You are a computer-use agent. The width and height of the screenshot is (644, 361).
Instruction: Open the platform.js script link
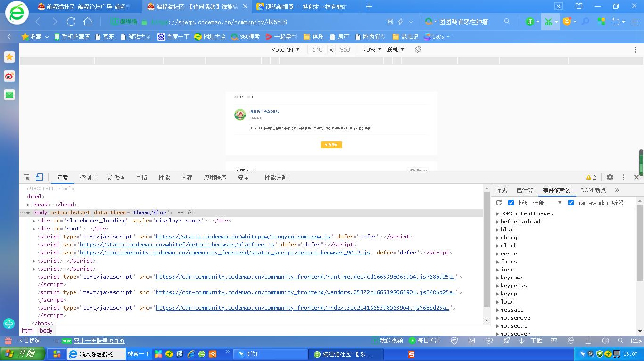177,245
